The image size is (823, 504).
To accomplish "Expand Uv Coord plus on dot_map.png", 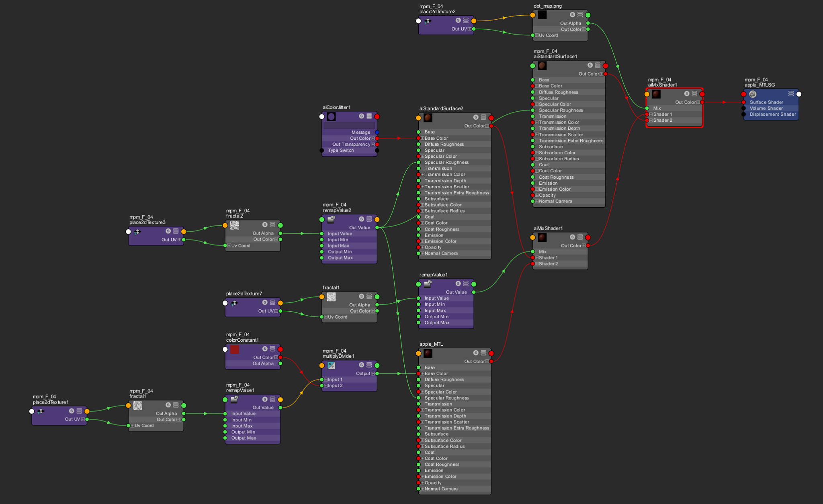I will pyautogui.click(x=537, y=35).
